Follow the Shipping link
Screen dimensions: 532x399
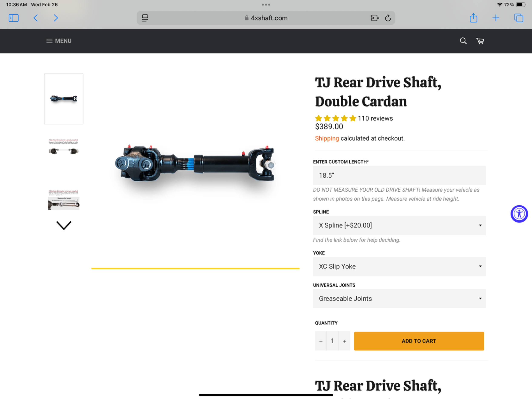click(327, 138)
